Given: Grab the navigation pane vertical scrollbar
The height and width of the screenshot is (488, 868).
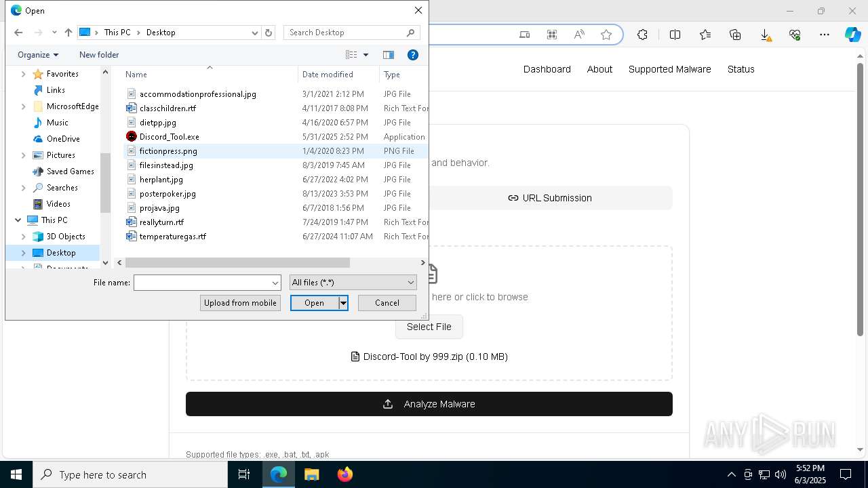Looking at the screenshot, I should [105, 183].
